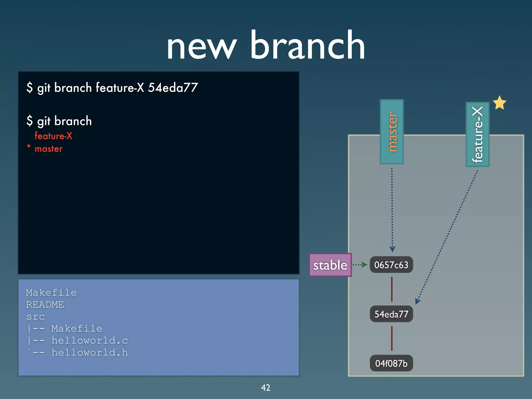Select commit node 54eda77
532x399 pixels.
click(391, 314)
